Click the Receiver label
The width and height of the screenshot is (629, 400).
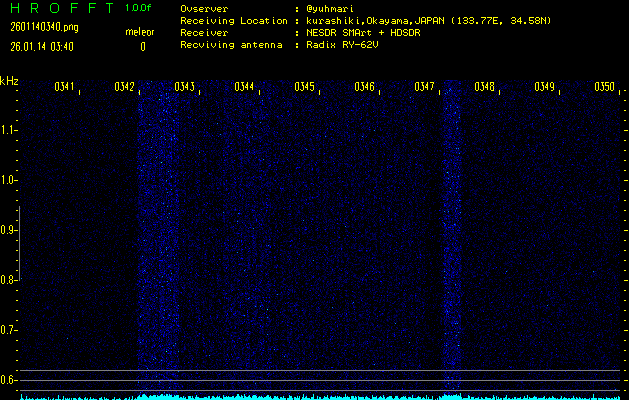pos(204,32)
